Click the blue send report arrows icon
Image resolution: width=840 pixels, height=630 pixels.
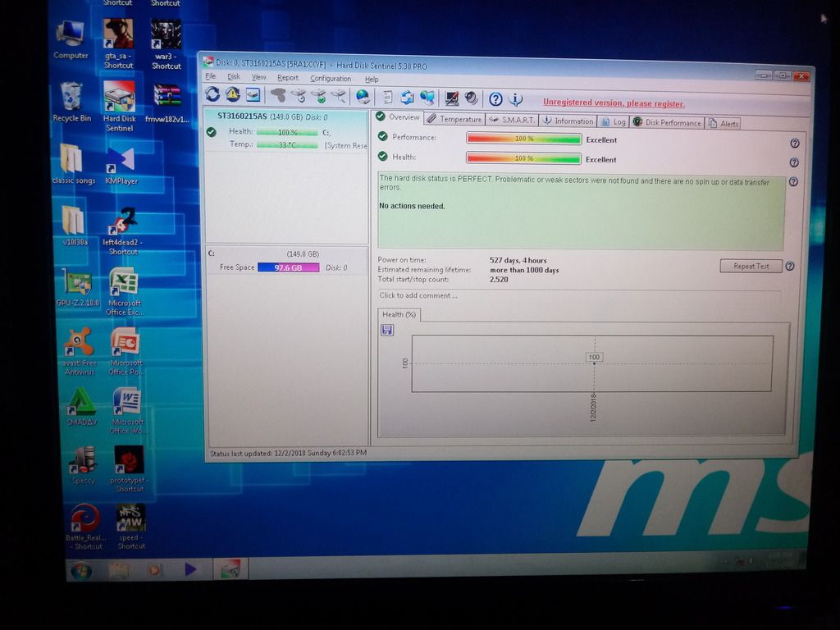(407, 98)
